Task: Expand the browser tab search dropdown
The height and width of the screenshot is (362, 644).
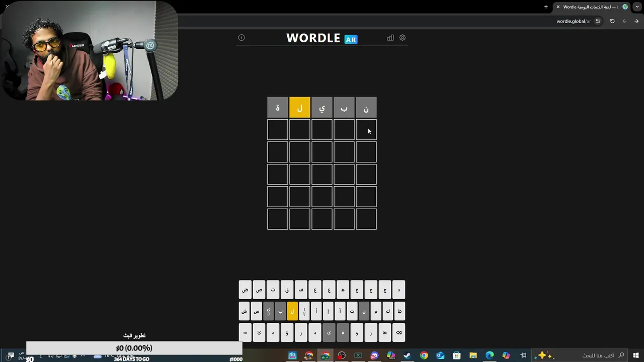Action: click(x=637, y=7)
